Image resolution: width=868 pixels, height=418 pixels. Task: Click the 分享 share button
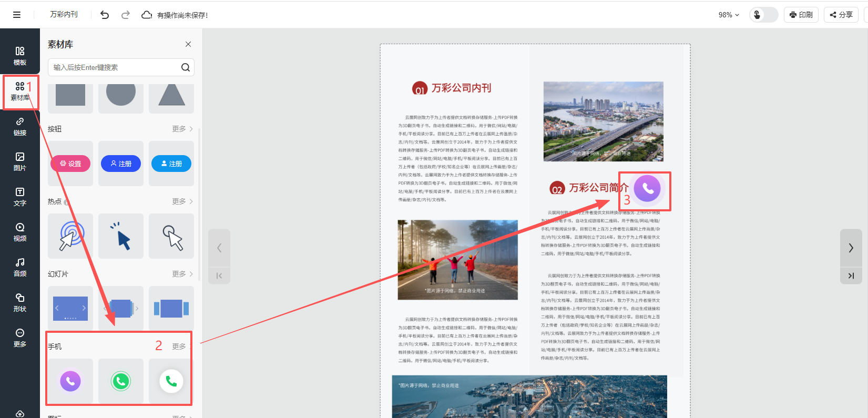841,15
